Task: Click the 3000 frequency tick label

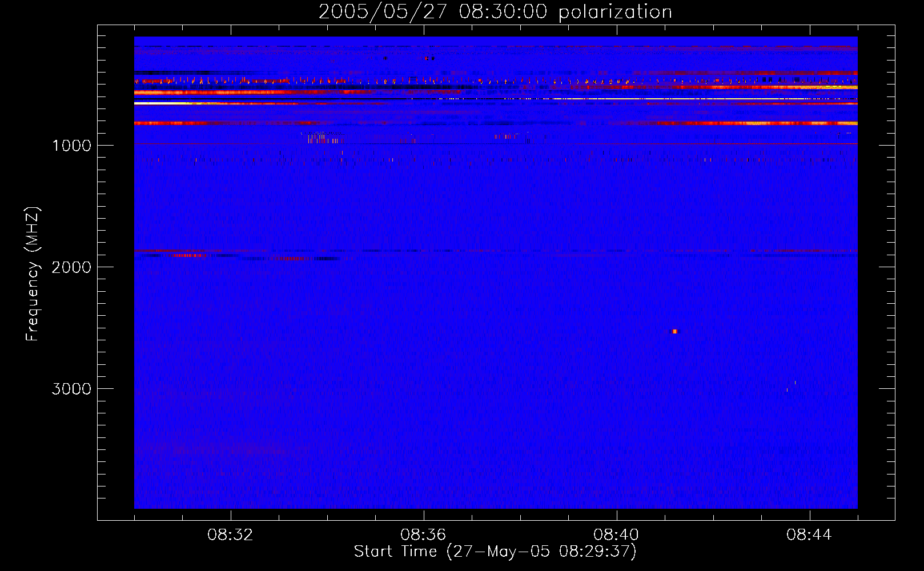Action: point(71,389)
